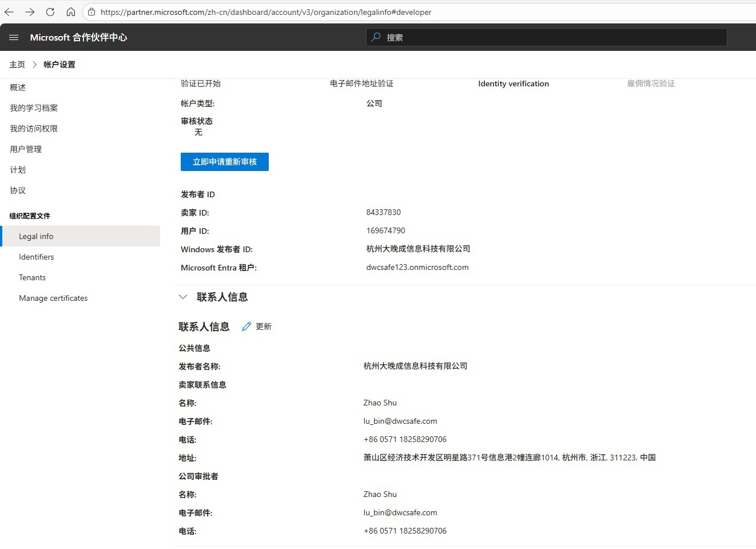Open 协议 in the sidebar
The image size is (756, 549).
point(18,190)
